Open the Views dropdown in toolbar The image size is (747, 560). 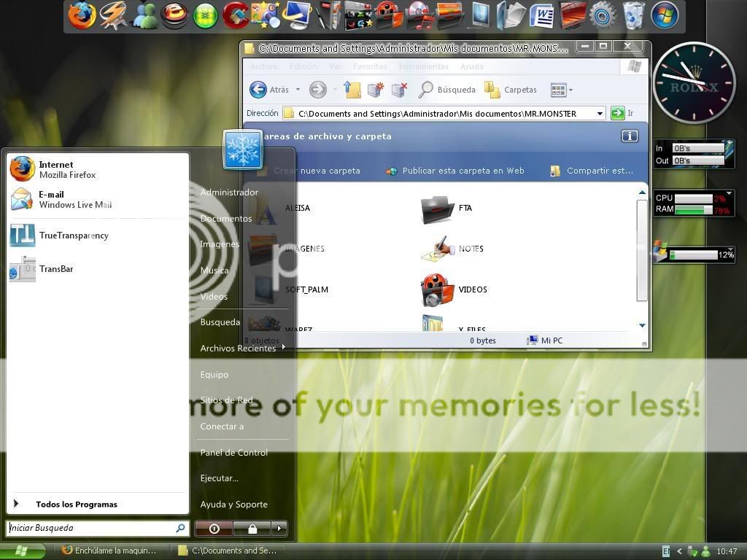click(x=560, y=90)
